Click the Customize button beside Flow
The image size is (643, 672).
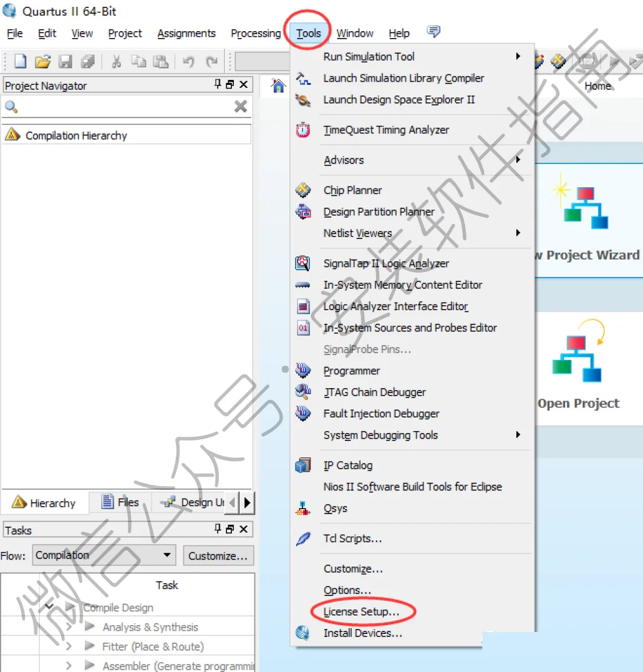[218, 555]
